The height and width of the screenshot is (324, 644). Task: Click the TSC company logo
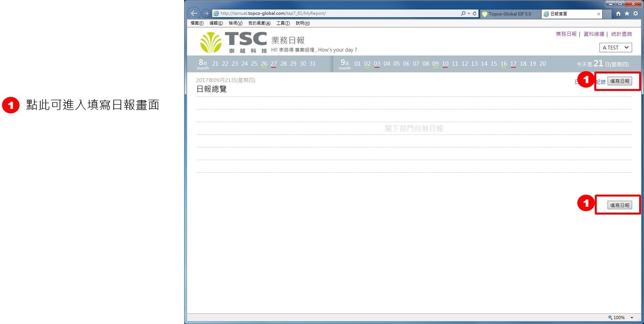(233, 42)
